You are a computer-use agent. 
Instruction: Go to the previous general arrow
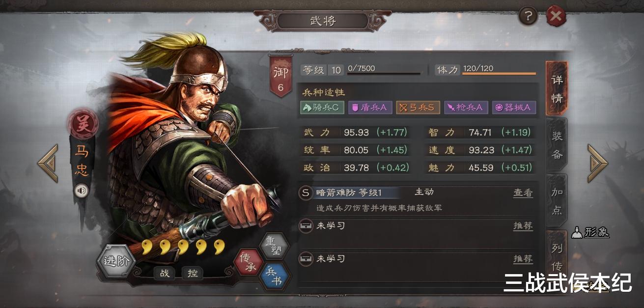pyautogui.click(x=48, y=163)
